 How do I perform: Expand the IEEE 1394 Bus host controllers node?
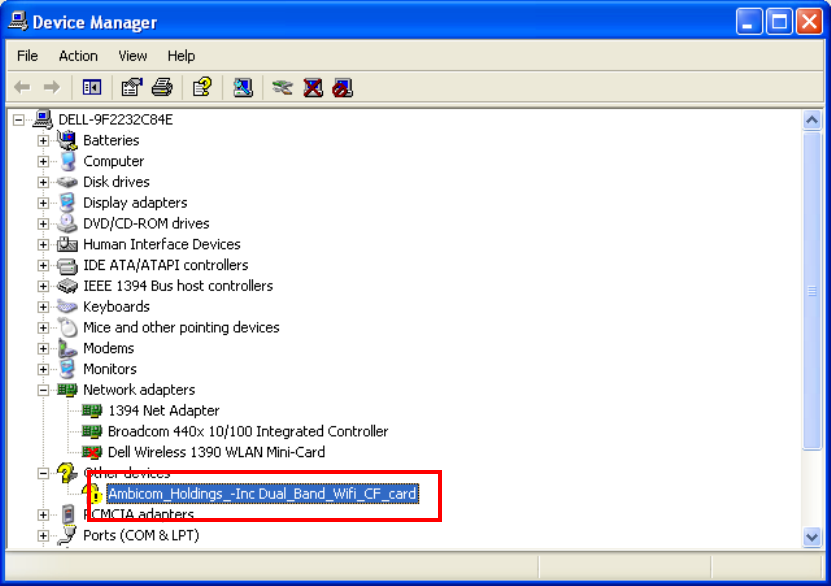tap(43, 286)
